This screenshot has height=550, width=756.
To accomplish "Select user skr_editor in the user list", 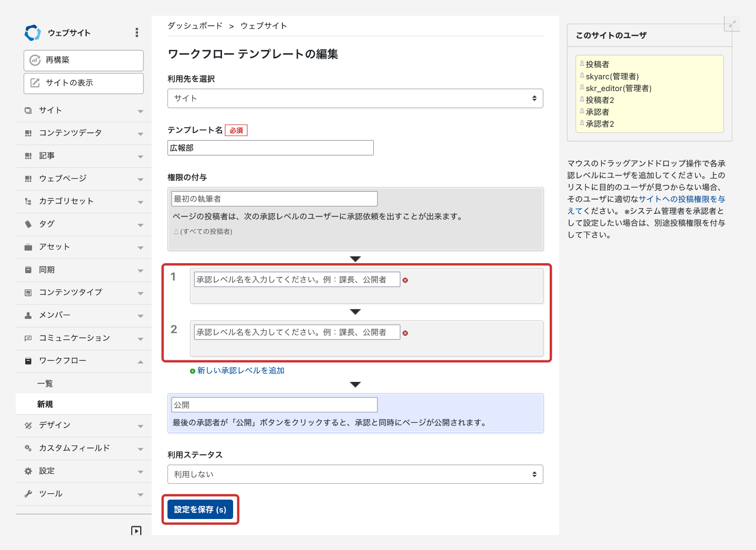I will pyautogui.click(x=618, y=88).
